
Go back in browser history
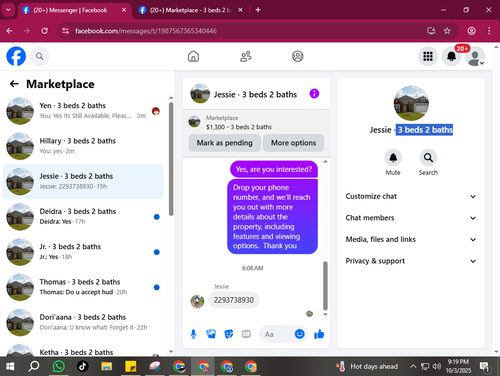[x=9, y=31]
